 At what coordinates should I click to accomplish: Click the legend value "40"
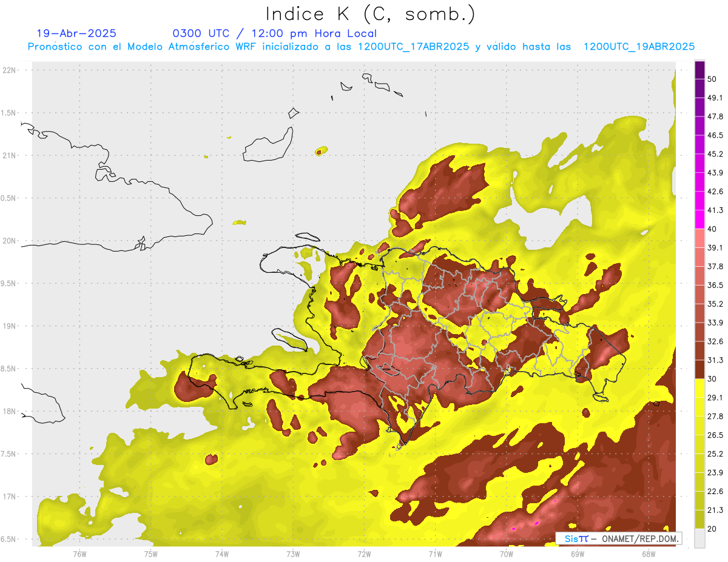713,229
